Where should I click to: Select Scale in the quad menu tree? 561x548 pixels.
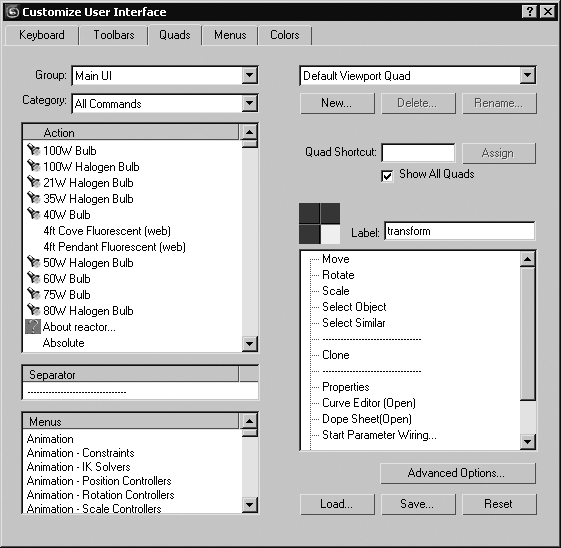point(336,291)
